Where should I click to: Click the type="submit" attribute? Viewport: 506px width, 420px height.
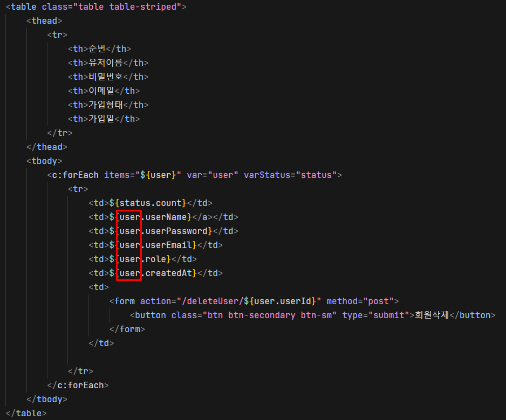coord(375,315)
